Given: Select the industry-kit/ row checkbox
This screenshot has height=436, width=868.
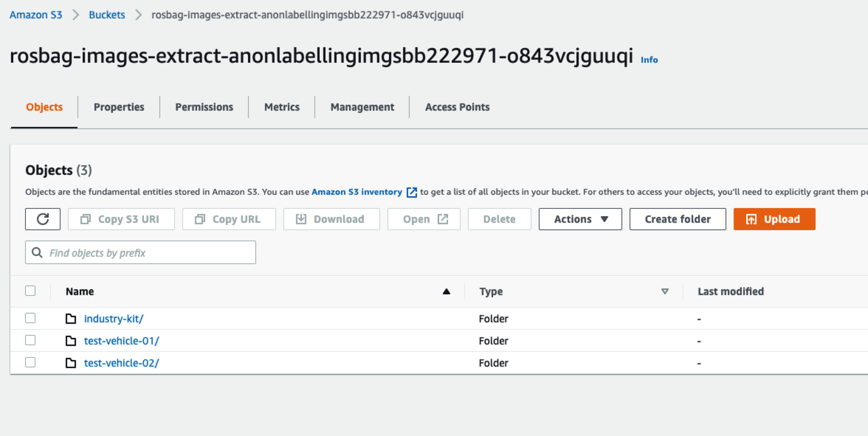Looking at the screenshot, I should coord(30,318).
